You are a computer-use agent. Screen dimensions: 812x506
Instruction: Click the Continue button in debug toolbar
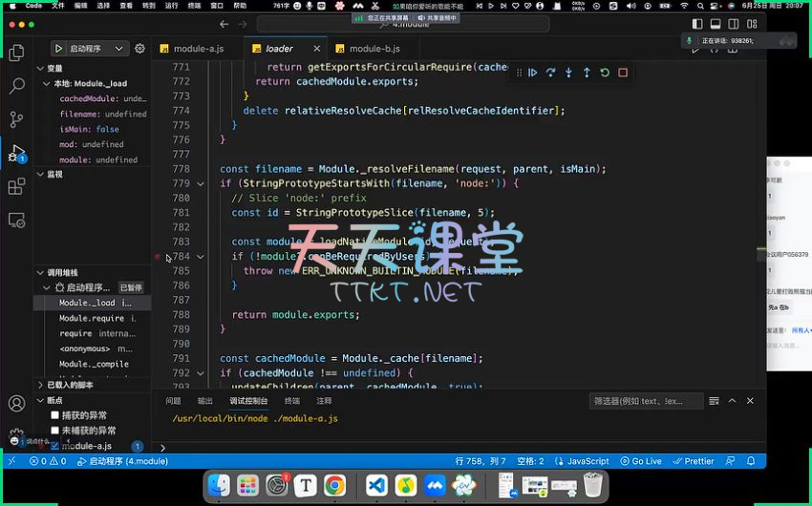click(533, 73)
